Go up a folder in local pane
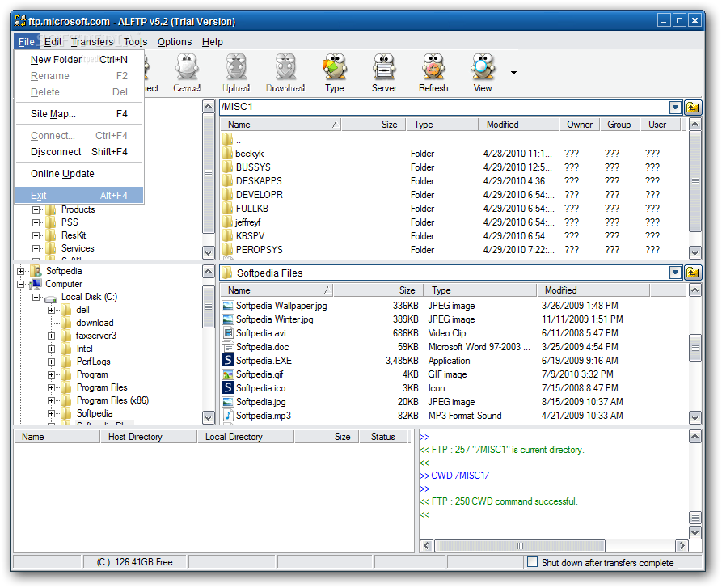Image resolution: width=722 pixels, height=588 pixels. (692, 273)
